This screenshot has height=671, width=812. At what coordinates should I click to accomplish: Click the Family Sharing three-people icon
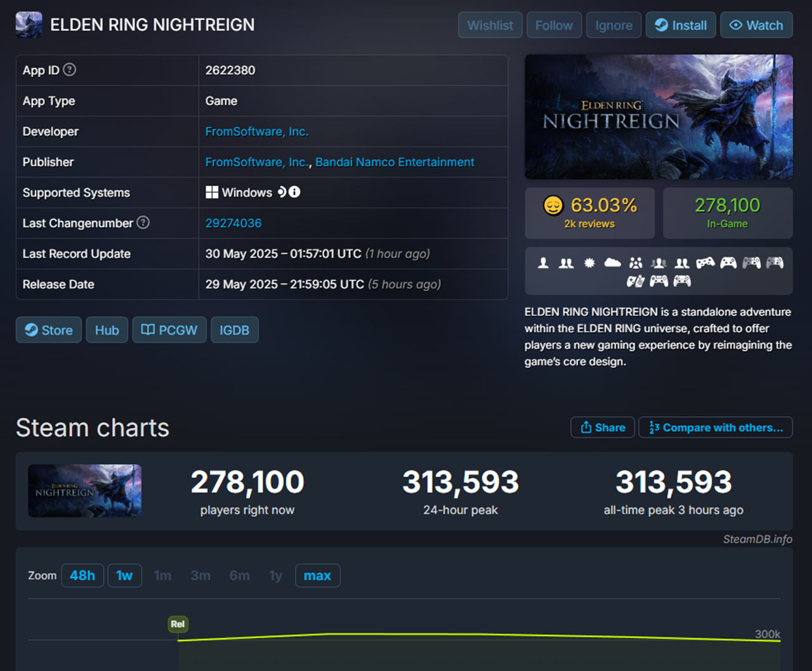(636, 263)
